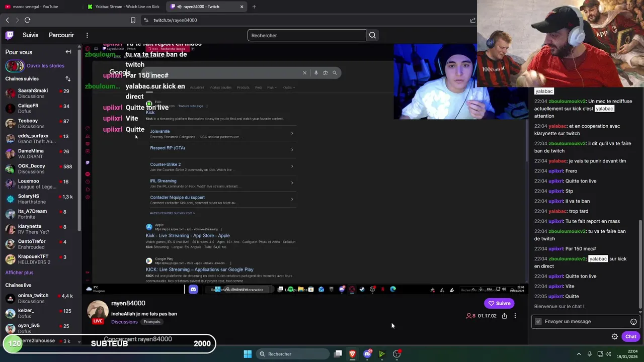Click the microphone tray icon

(589, 354)
